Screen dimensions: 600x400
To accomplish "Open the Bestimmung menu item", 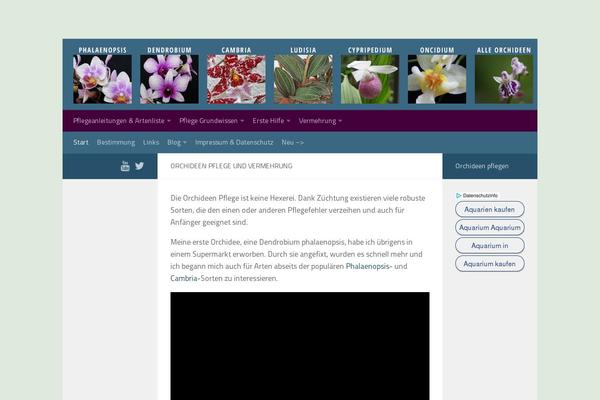I will point(116,142).
